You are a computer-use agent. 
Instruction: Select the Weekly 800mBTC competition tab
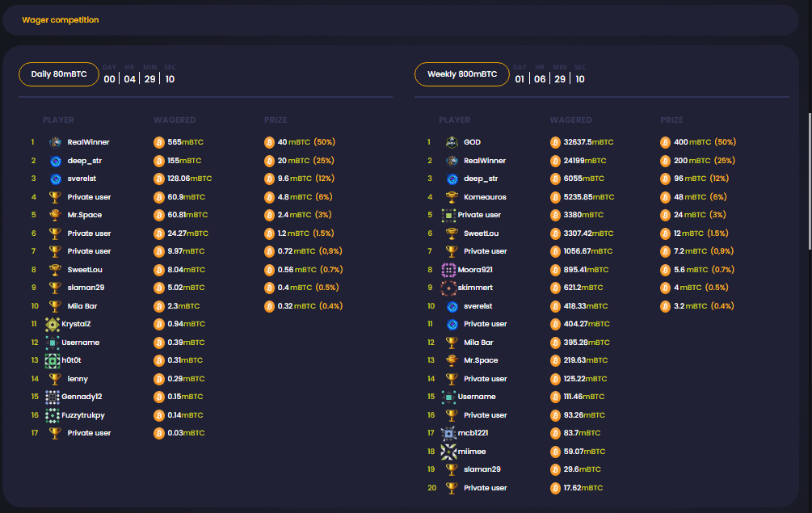pos(461,74)
